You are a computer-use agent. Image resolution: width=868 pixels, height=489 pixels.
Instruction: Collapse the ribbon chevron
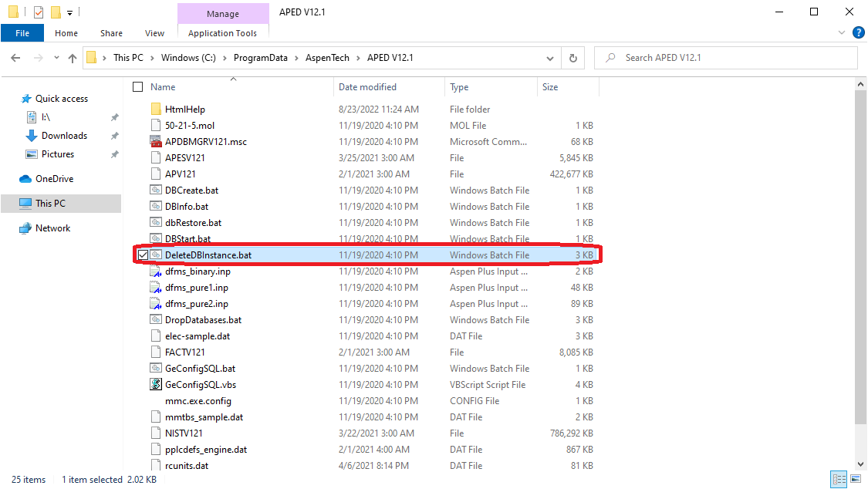(842, 32)
